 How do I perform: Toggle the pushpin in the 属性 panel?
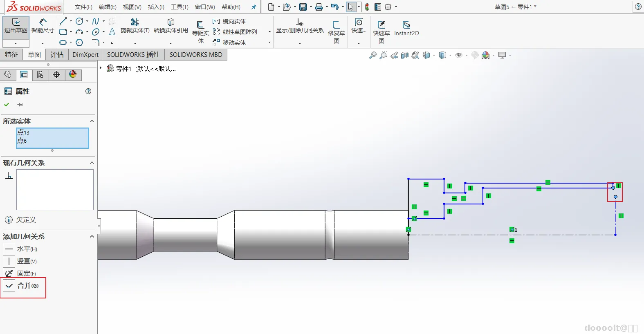(20, 105)
